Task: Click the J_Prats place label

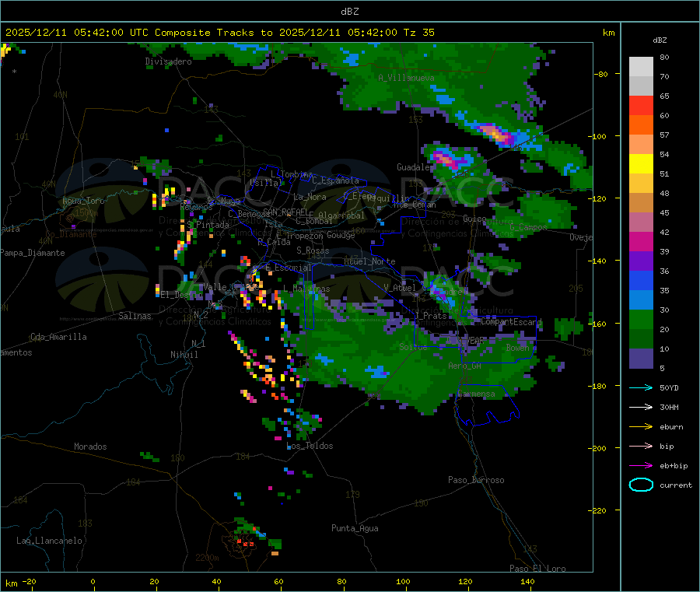Action: [430, 316]
